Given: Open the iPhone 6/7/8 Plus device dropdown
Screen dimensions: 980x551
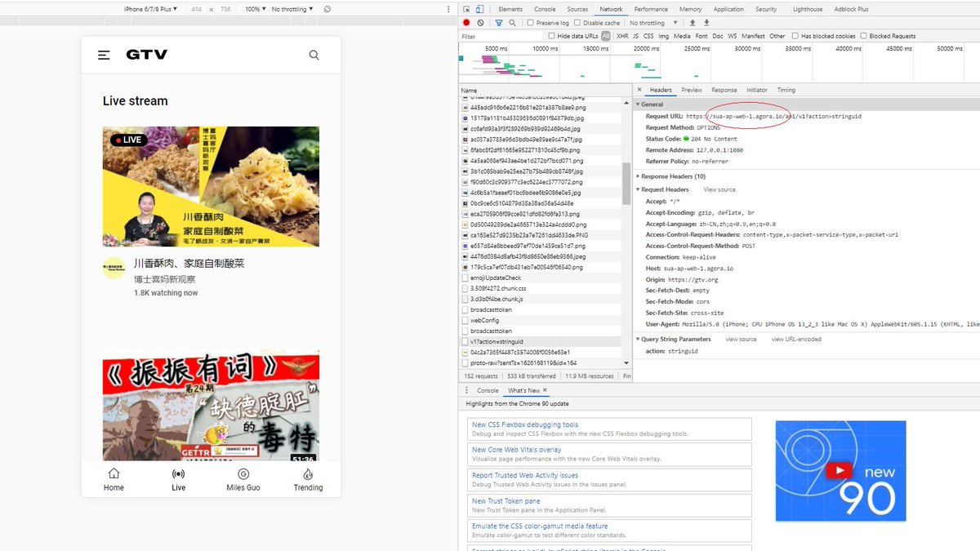Looking at the screenshot, I should (x=150, y=9).
